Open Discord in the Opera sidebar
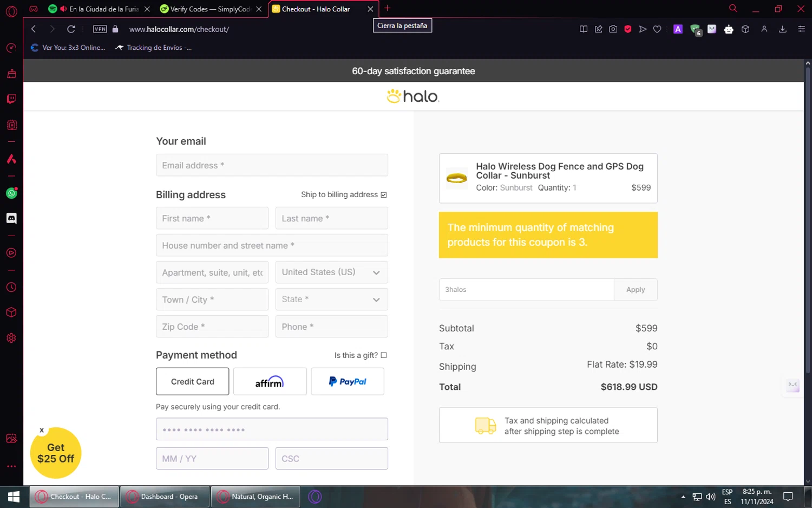The width and height of the screenshot is (812, 508). [11, 218]
